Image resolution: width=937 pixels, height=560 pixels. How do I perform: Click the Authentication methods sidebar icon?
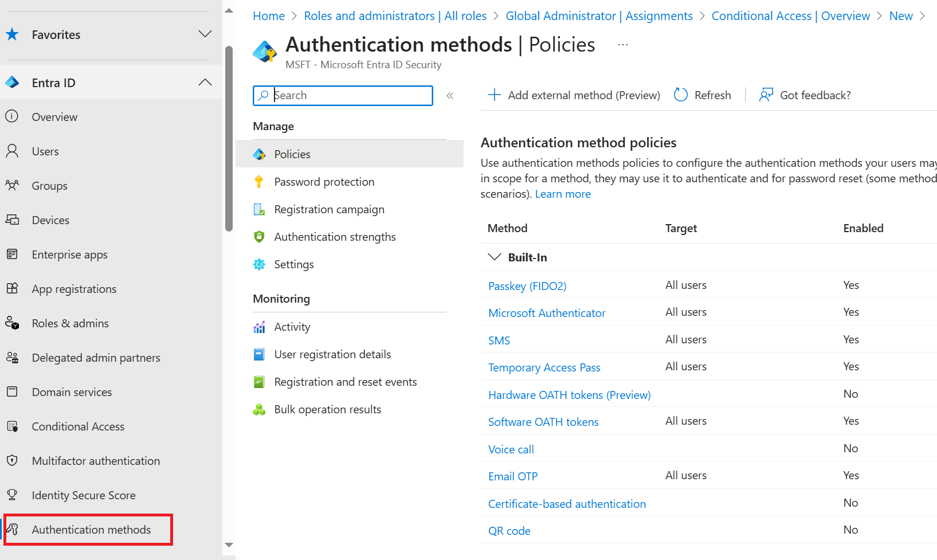click(x=13, y=529)
